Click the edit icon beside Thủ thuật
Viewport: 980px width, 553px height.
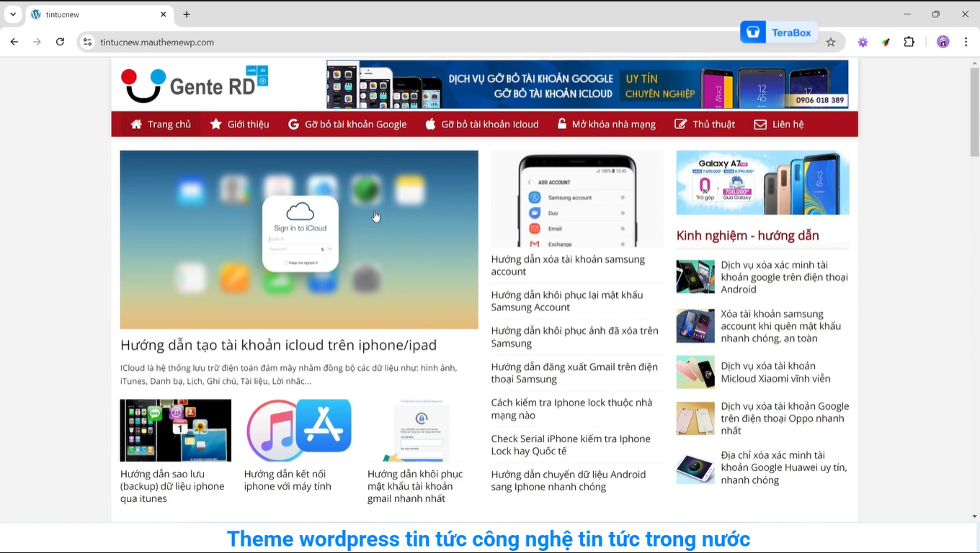[x=680, y=124]
